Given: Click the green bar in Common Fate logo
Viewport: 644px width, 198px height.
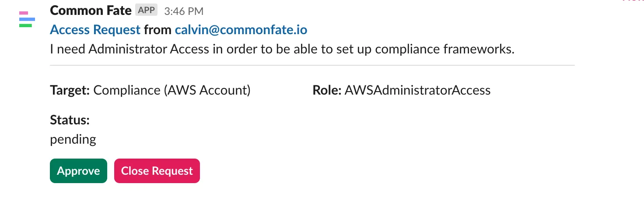Looking at the screenshot, I should [25, 25].
